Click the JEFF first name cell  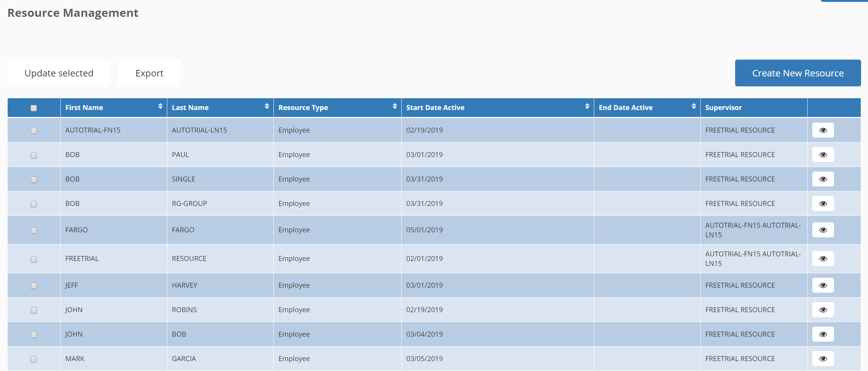click(114, 285)
